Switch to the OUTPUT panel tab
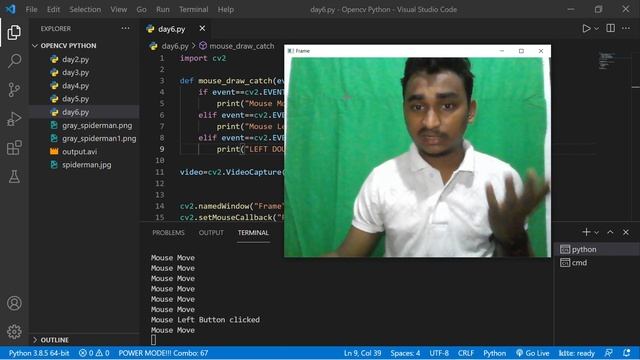 (x=211, y=233)
